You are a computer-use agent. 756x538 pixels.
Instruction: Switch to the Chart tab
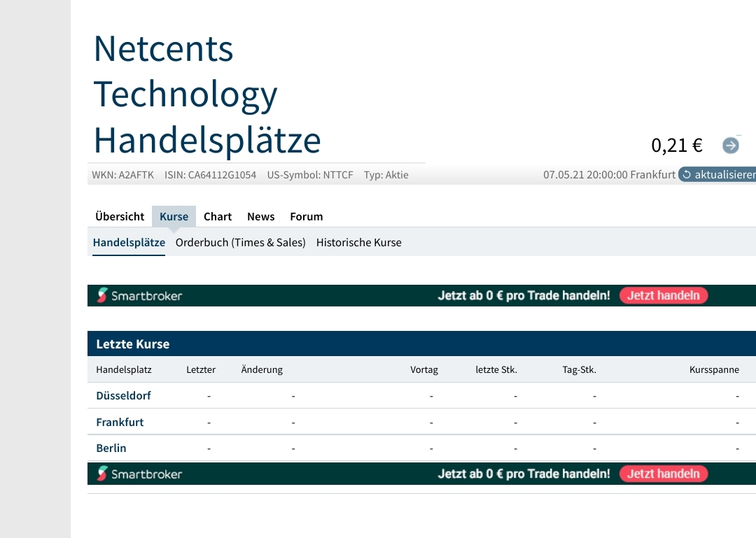coord(218,216)
